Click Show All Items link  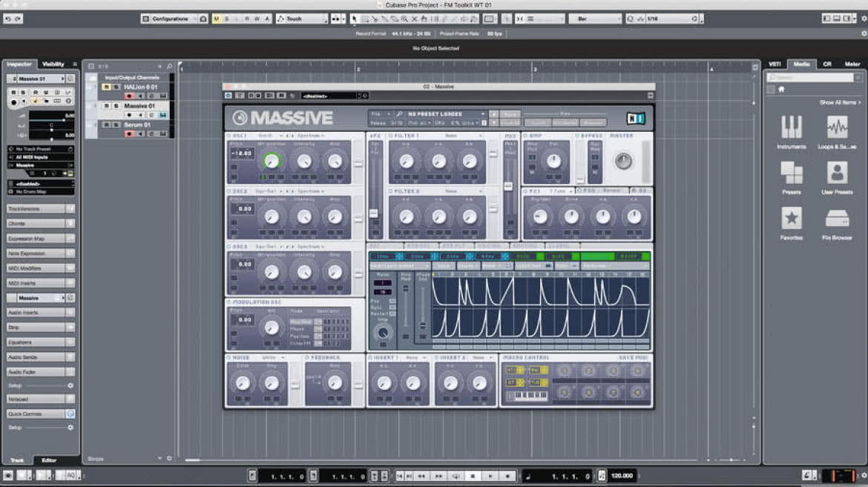point(841,102)
